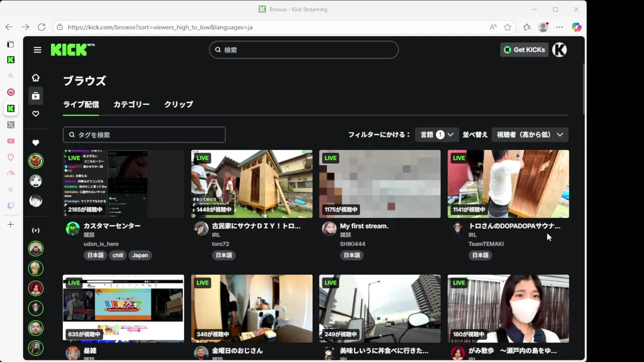Click the recommended live signal icon in sidebar
644x362 pixels.
pyautogui.click(x=36, y=230)
